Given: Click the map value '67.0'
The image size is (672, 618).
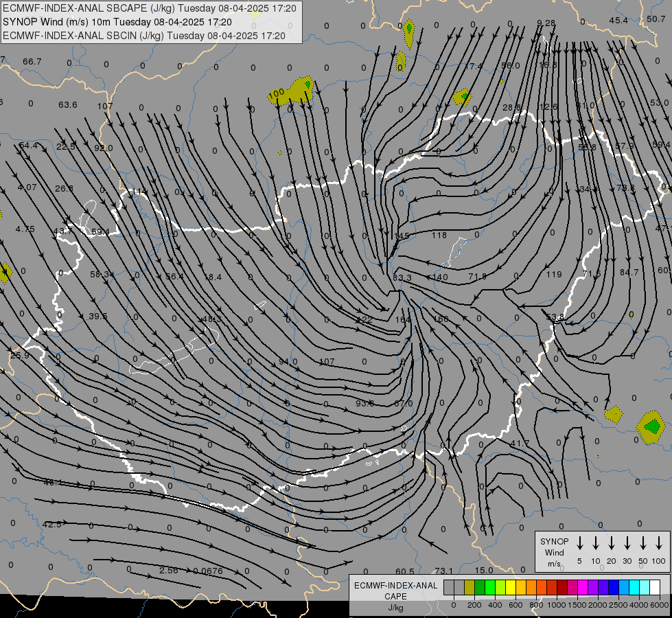Looking at the screenshot, I should coord(404,404).
